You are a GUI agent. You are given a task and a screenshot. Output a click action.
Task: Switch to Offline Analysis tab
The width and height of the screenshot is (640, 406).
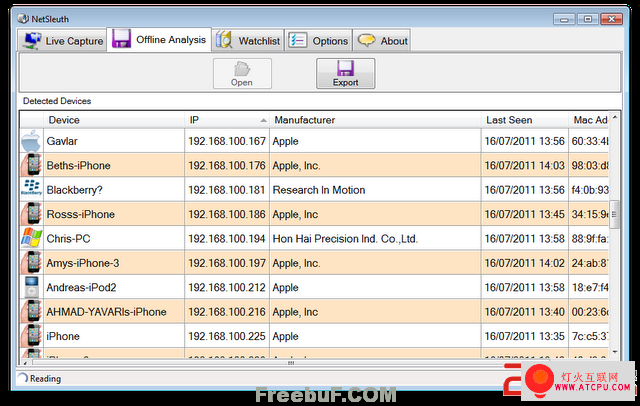tap(159, 40)
